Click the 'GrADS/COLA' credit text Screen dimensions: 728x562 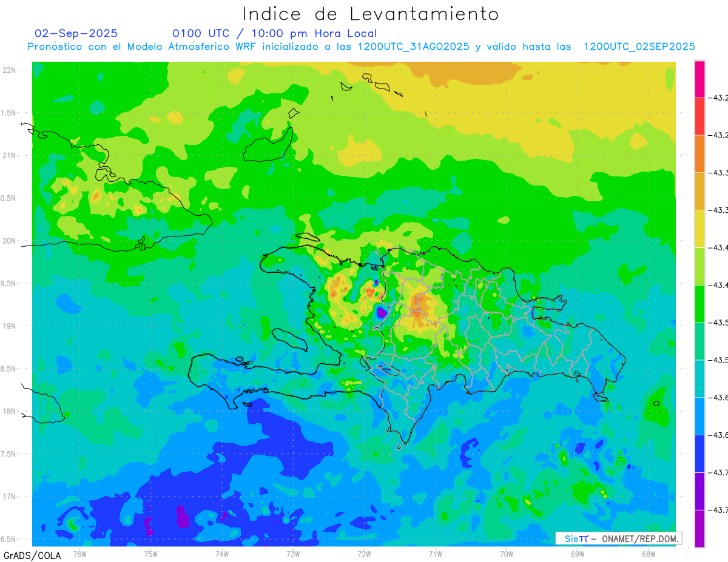[x=32, y=555]
